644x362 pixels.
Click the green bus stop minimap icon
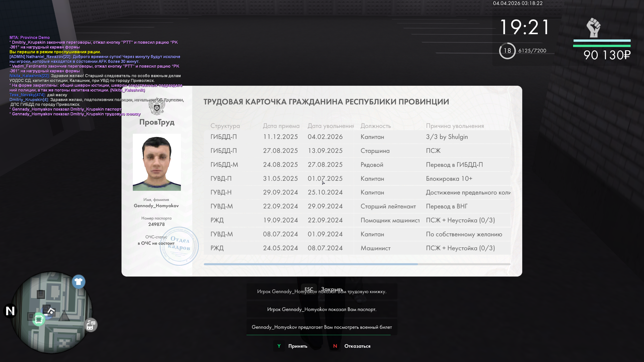point(39,320)
